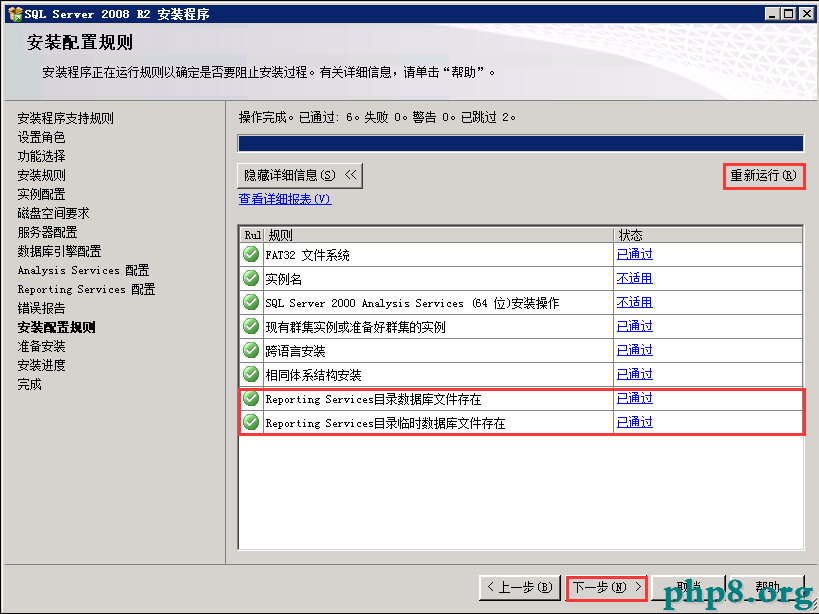
Task: Click the 安装配置规则 page heading
Action: pos(80,42)
